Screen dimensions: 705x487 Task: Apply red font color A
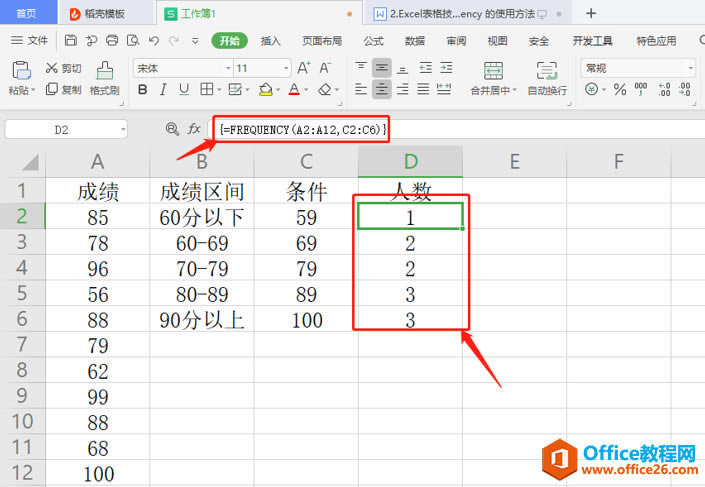pyautogui.click(x=294, y=89)
